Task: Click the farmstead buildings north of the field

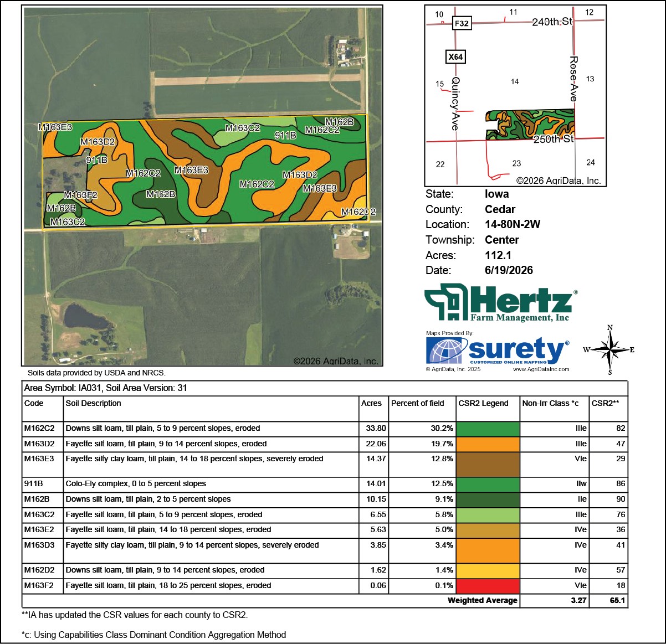Action: click(347, 52)
